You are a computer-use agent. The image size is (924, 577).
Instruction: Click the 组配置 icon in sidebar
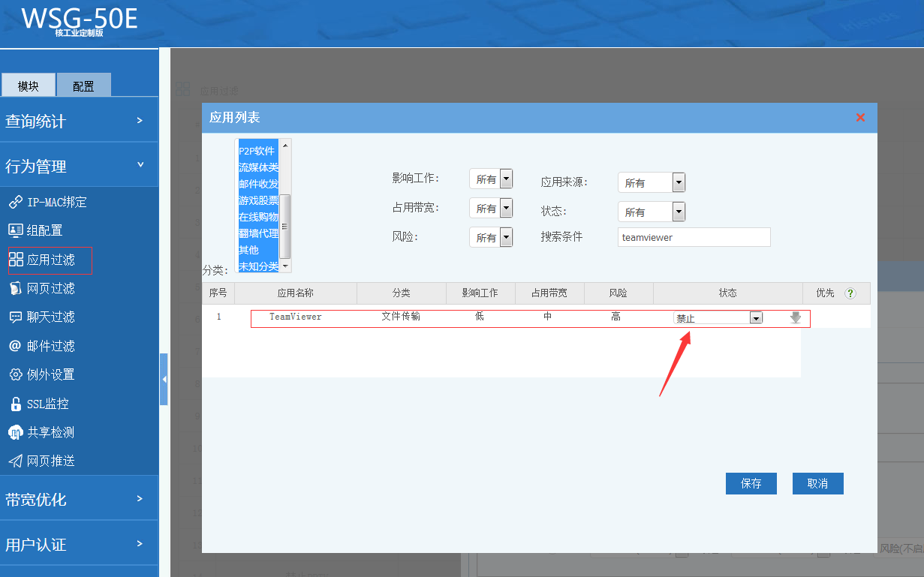pos(16,231)
